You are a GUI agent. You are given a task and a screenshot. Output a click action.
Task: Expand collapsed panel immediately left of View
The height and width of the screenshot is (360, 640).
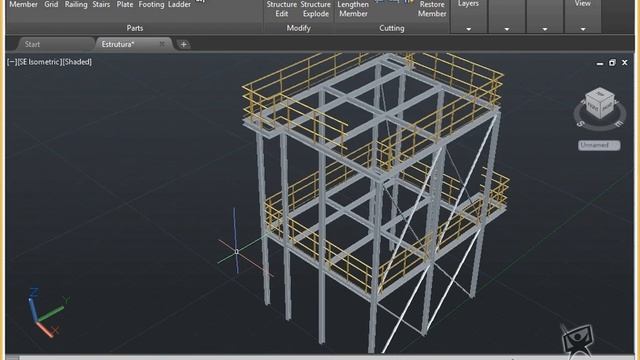pos(545,29)
